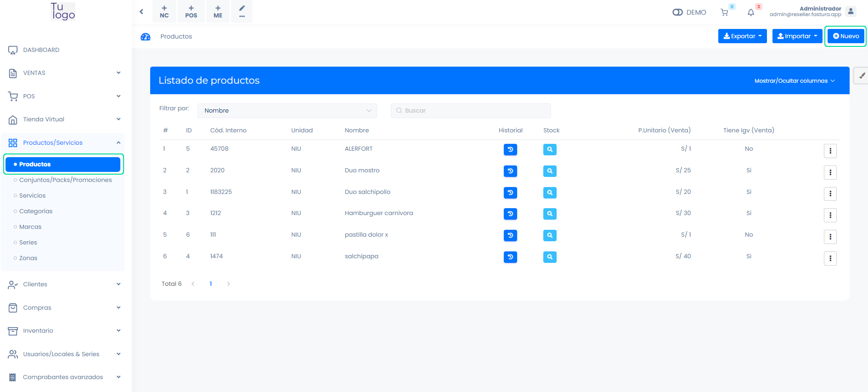Go to the next page arrow

tap(228, 284)
